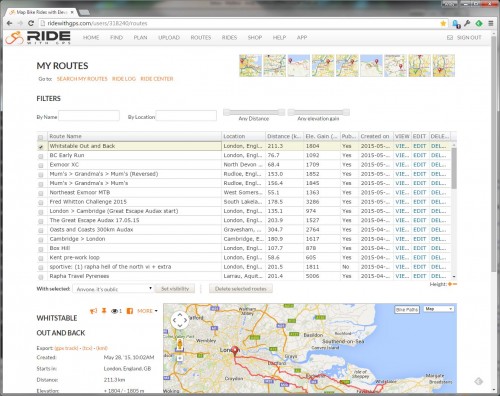Open the PLAN navigation menu

pos(140,38)
